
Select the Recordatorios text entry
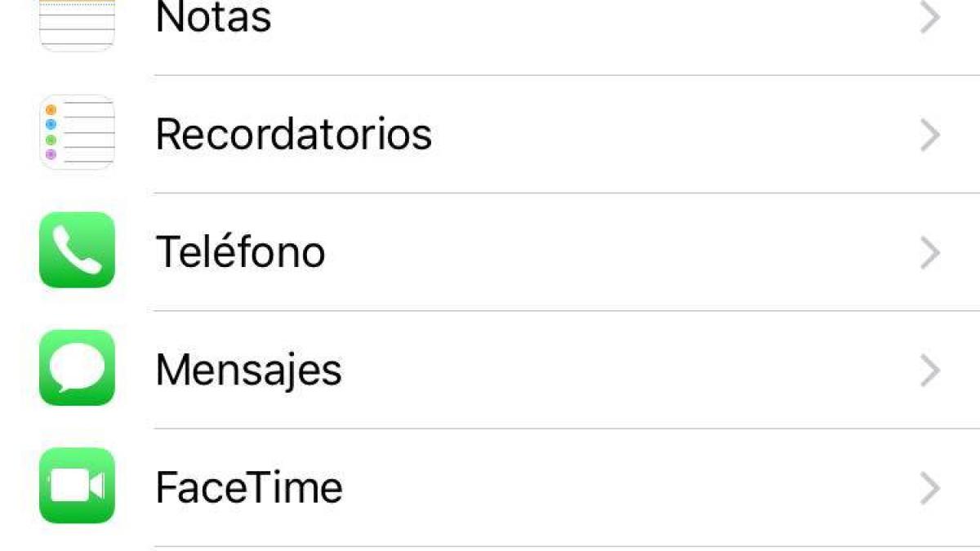tap(293, 134)
